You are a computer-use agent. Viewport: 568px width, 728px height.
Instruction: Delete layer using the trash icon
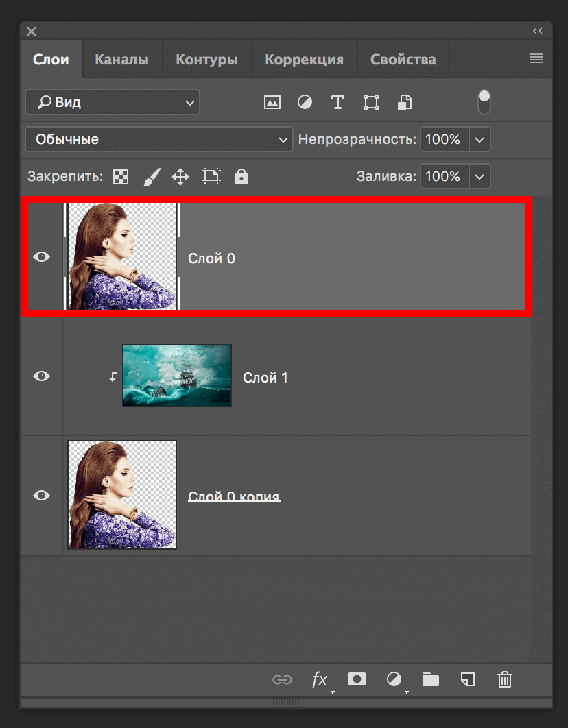click(504, 679)
